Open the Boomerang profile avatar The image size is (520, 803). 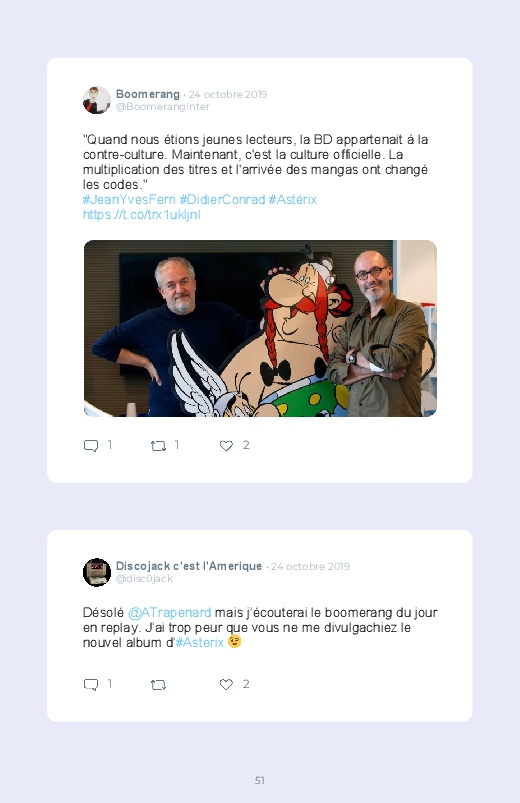point(97,100)
